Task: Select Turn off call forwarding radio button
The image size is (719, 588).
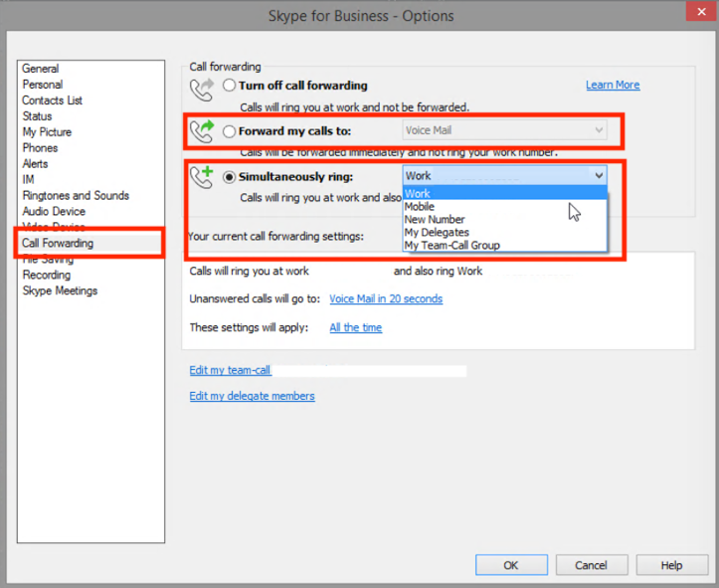Action: [229, 86]
